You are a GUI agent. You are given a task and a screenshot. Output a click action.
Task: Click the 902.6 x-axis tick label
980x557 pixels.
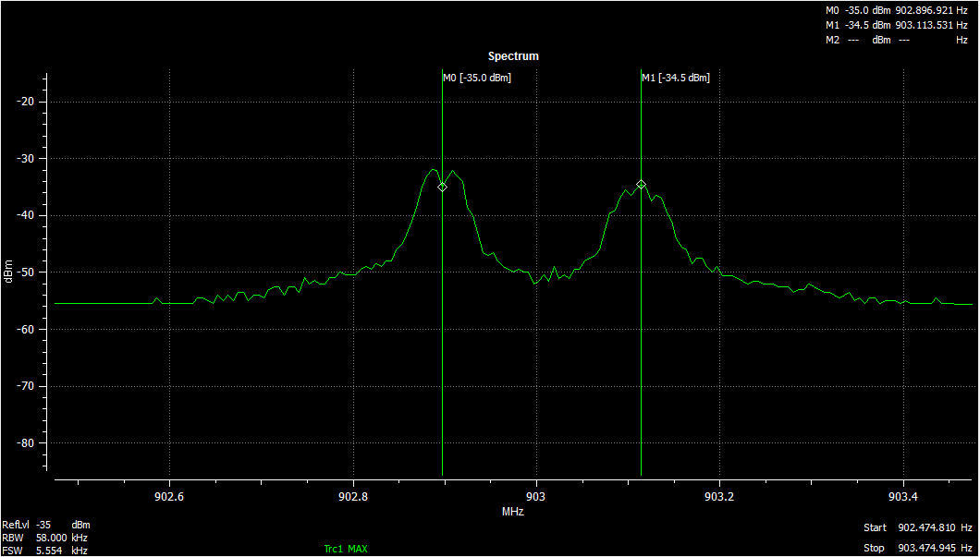(x=169, y=497)
